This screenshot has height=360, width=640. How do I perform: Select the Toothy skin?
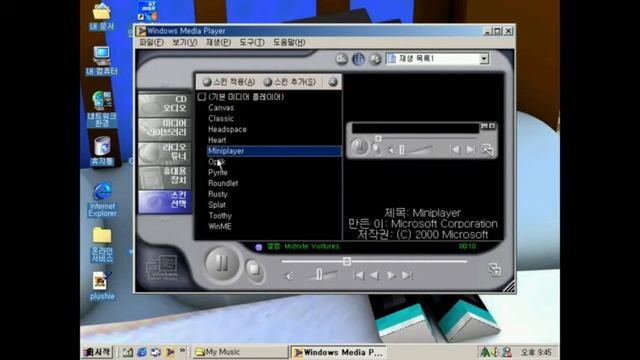pos(220,216)
